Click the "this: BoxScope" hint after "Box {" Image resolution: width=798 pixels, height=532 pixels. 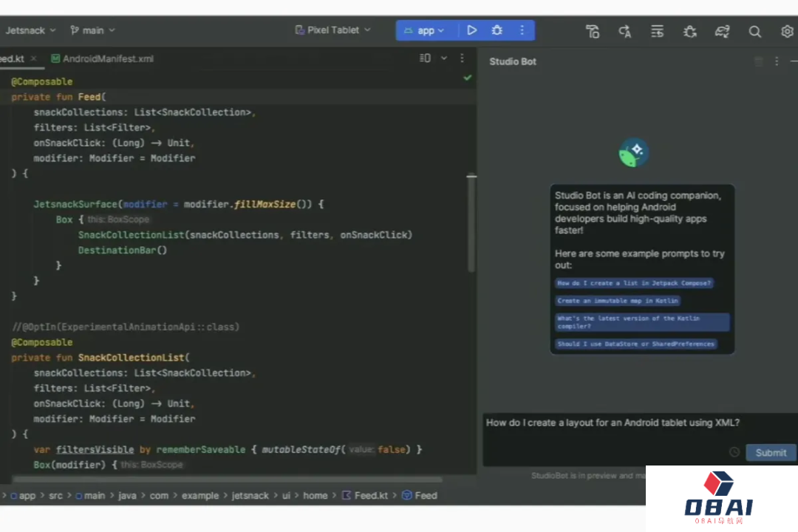[x=118, y=219]
